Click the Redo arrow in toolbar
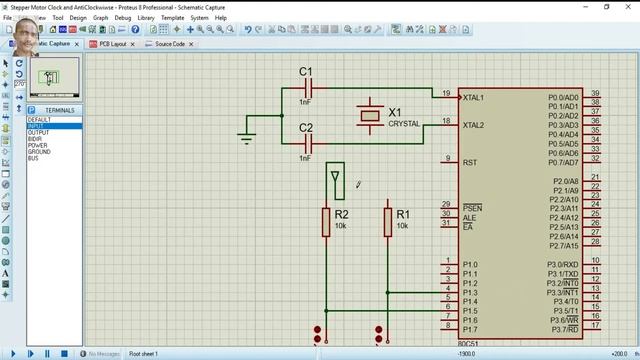 258,29
